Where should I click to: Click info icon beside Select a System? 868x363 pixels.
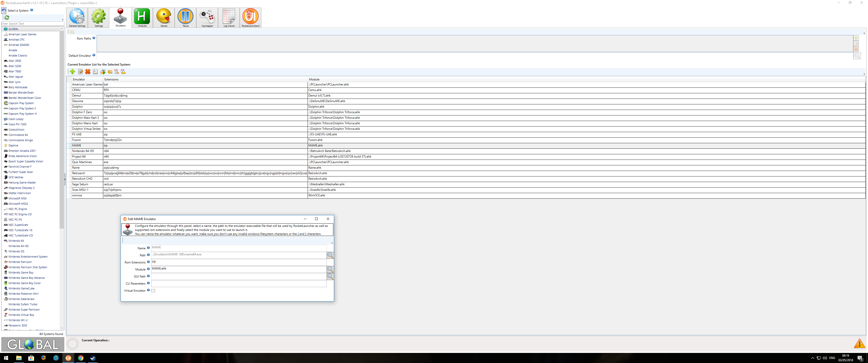32,10
